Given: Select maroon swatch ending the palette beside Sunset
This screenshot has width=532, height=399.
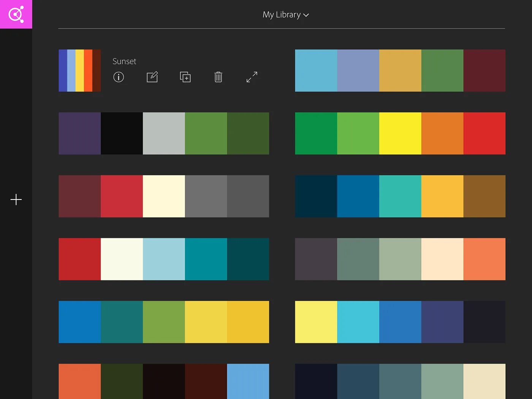Looking at the screenshot, I should pos(484,70).
